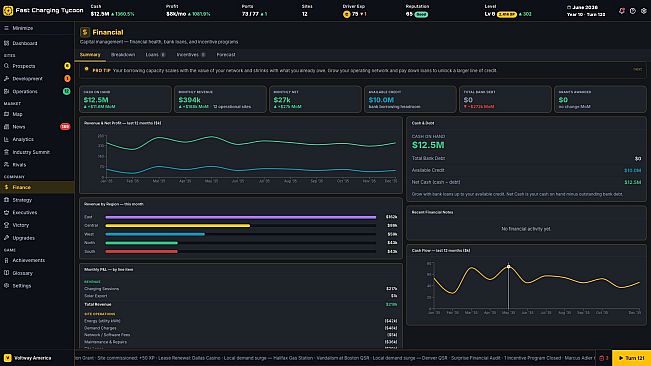Viewport: 651px width, 366px height.
Task: Click the Driver Exp coin icon
Action: coord(346,14)
